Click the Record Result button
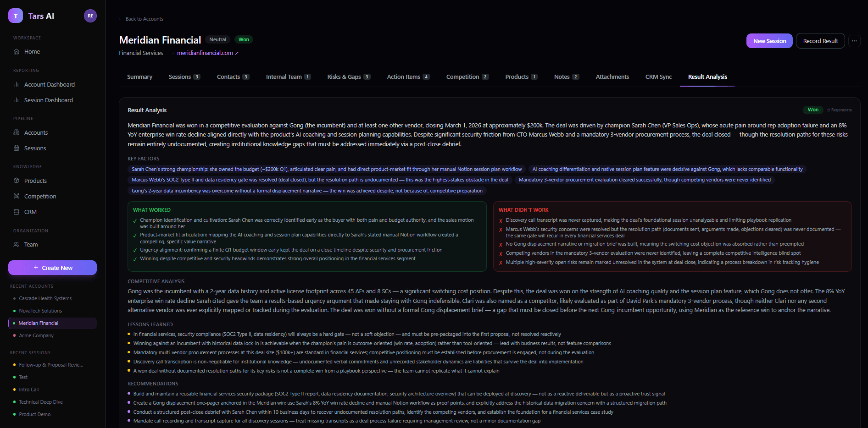Screen dimensions: 868x428 click(x=820, y=41)
